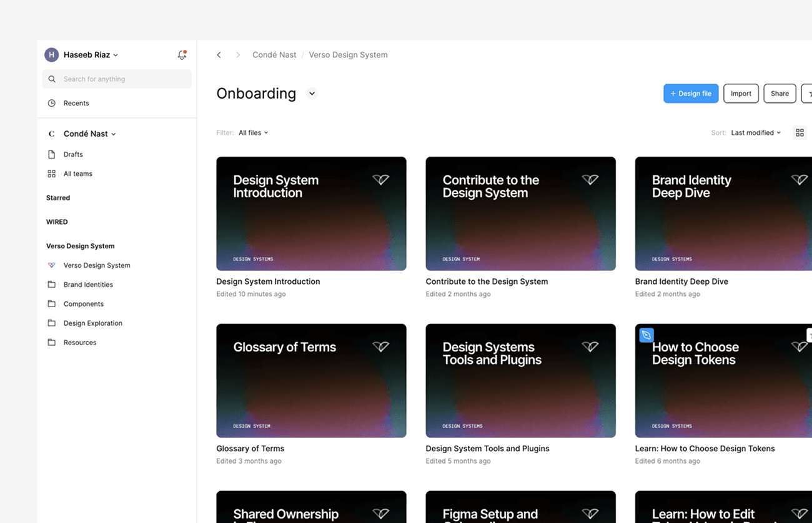Click the Design System Tools and Plugins file name
812x523 pixels.
coord(487,449)
